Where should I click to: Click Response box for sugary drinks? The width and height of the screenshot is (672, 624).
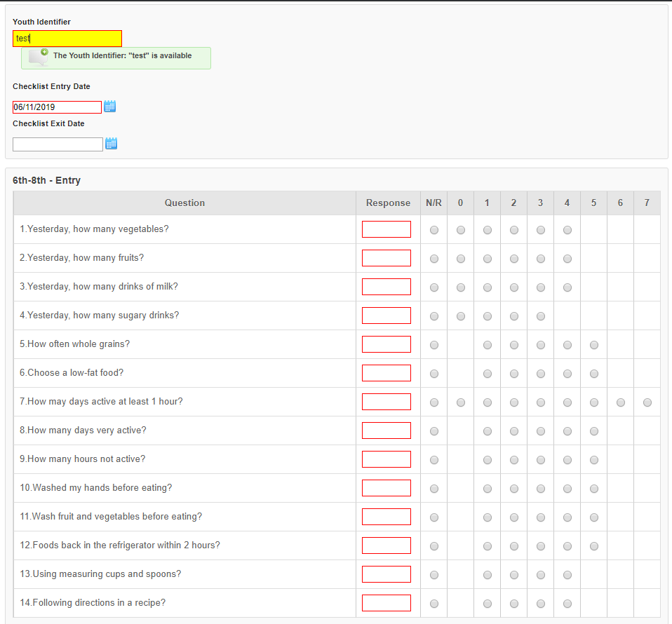pyautogui.click(x=386, y=316)
